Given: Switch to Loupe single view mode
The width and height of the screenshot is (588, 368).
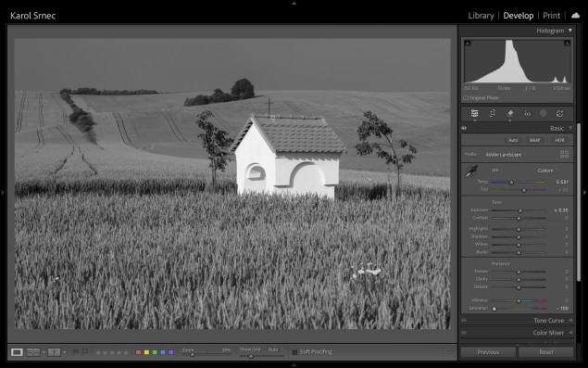Looking at the screenshot, I should click(x=17, y=352).
